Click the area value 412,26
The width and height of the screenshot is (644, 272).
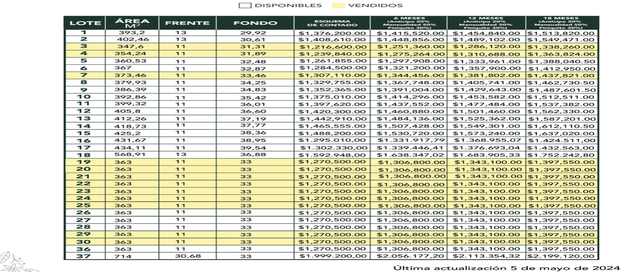coord(131,118)
